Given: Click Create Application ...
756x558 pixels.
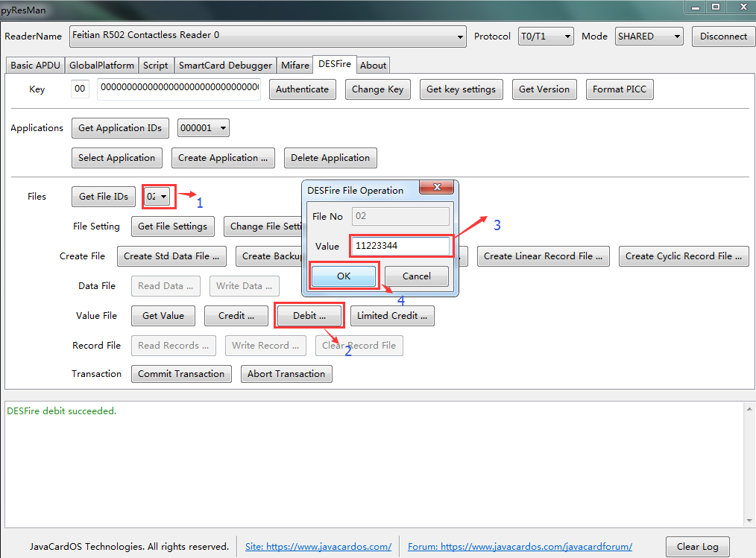Looking at the screenshot, I should (x=223, y=158).
